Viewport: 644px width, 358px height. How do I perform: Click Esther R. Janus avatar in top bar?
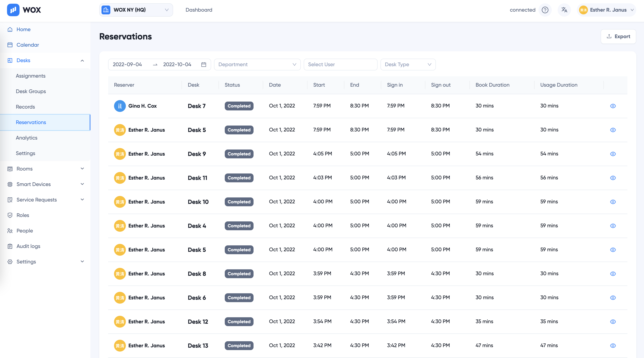point(583,10)
